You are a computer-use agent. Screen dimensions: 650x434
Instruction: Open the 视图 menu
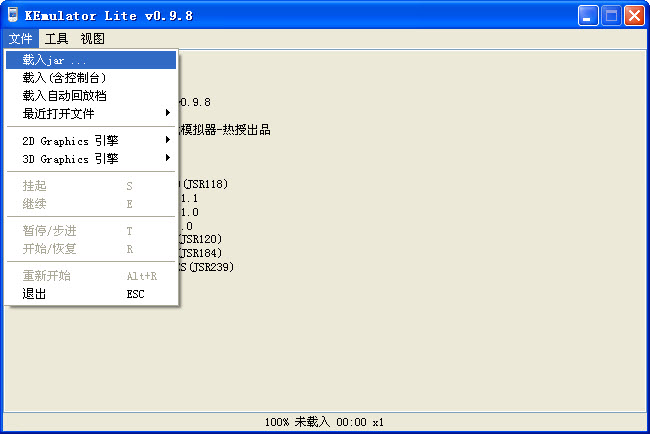tap(92, 39)
